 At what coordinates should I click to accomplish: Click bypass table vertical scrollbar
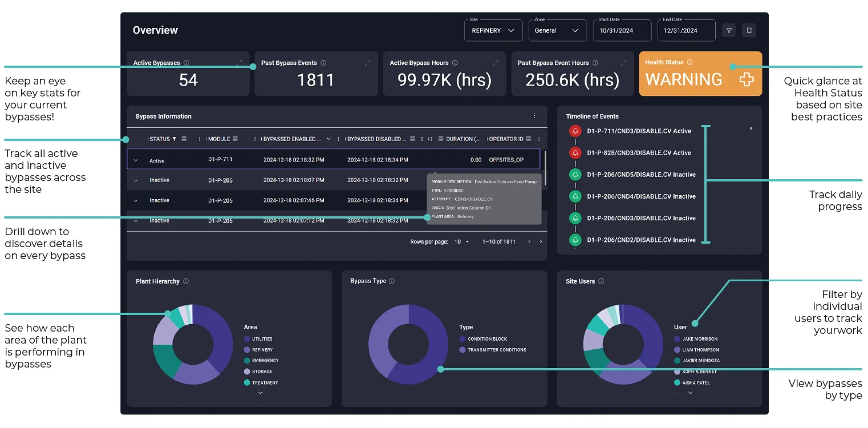click(x=546, y=168)
